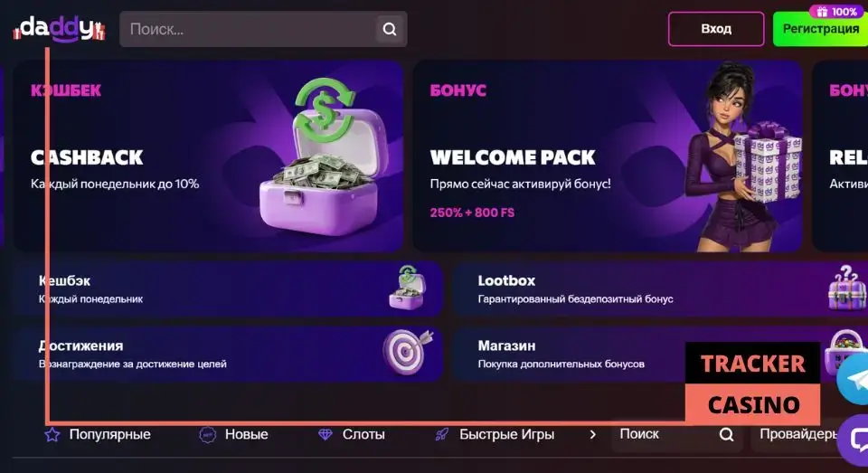868x473 pixels.
Task: Open the live chat support icon
Action: (x=854, y=440)
